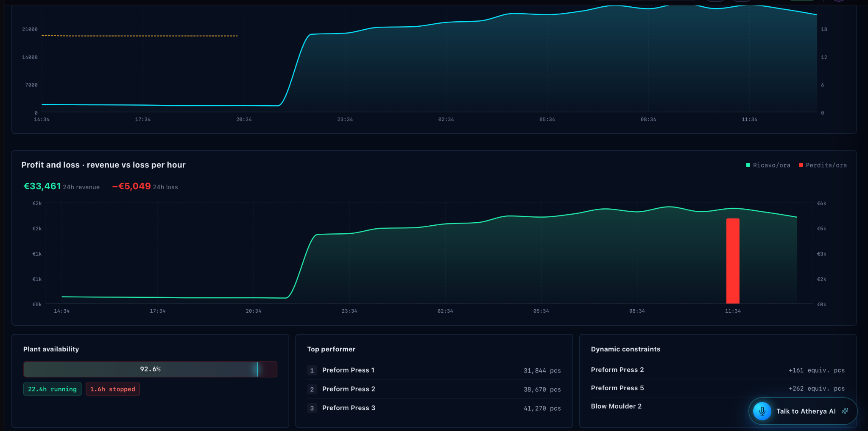This screenshot has width=868, height=431.
Task: Click the rank 1 badge in Top performer
Action: coord(312,370)
